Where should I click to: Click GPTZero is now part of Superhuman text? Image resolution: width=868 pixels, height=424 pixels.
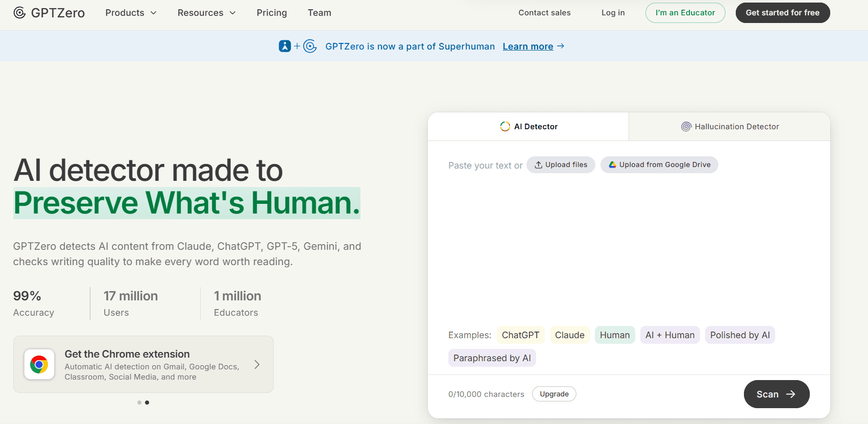[x=410, y=46]
